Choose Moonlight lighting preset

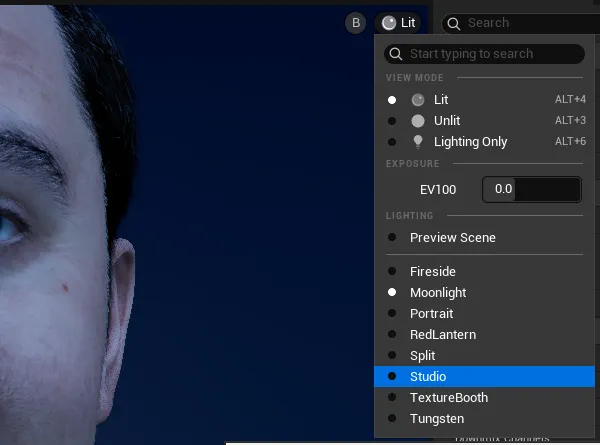click(484, 293)
